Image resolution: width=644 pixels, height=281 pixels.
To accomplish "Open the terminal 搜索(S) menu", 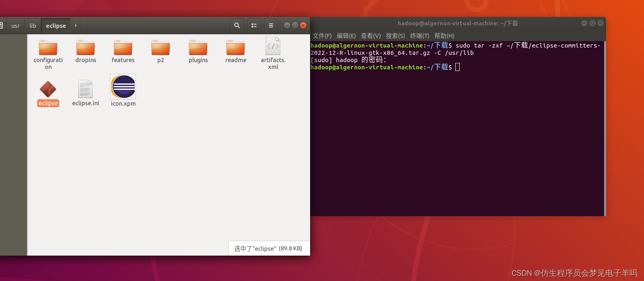I will tap(396, 36).
